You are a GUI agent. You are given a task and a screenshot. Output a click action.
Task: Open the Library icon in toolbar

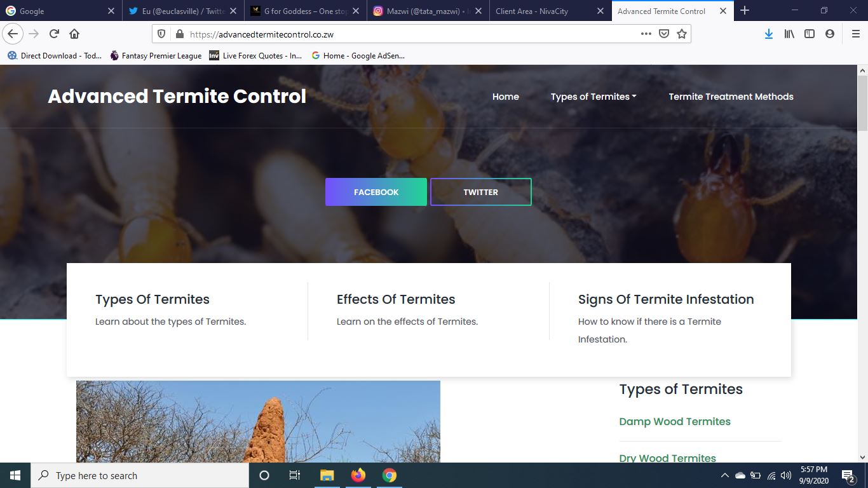click(x=789, y=34)
